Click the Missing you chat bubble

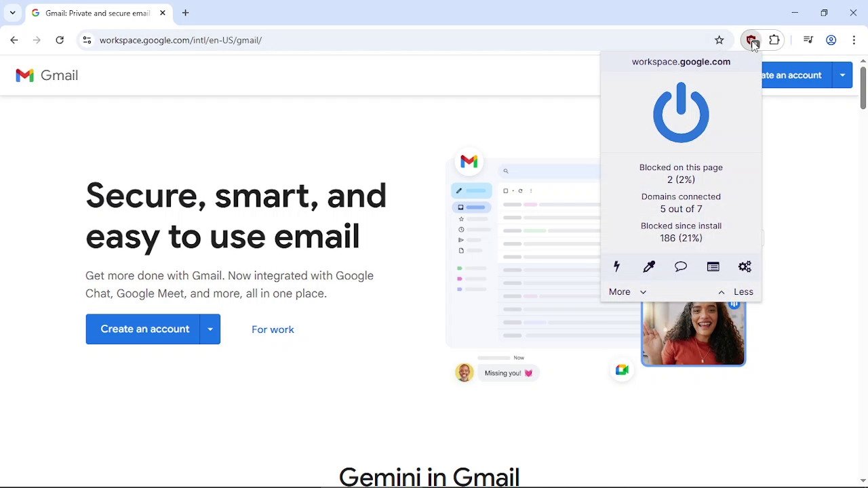(x=509, y=373)
